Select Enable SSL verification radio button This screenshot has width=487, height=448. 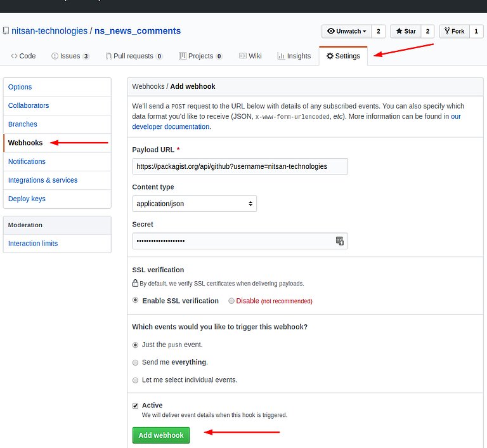click(x=136, y=300)
